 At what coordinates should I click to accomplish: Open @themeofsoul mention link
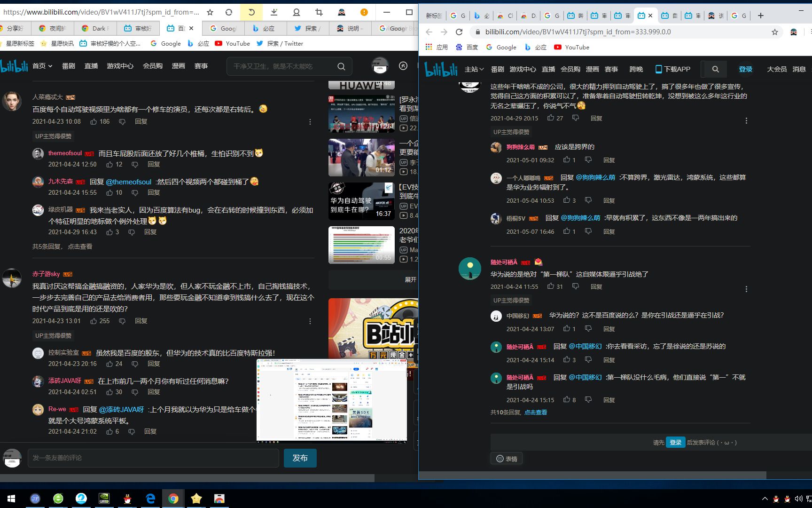[129, 182]
